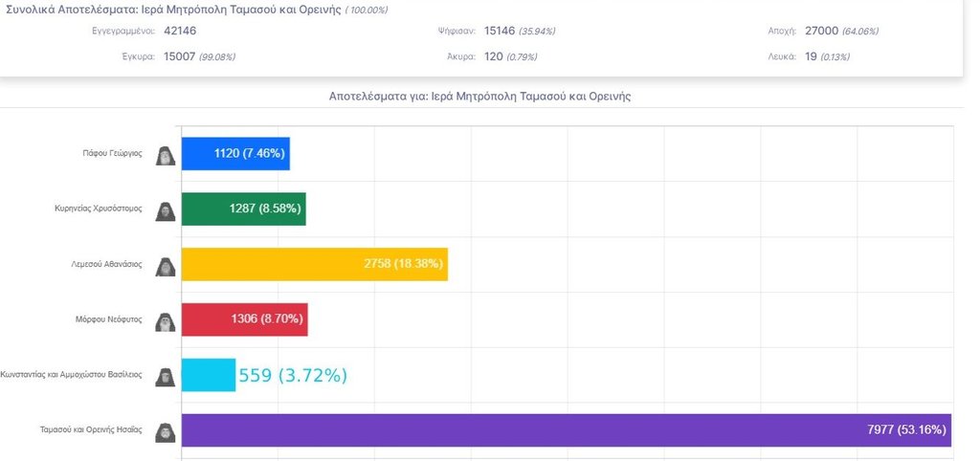980x461 pixels.
Task: Click the portrait icon for Λεμεσού Αθανάσιος
Action: pos(166,267)
